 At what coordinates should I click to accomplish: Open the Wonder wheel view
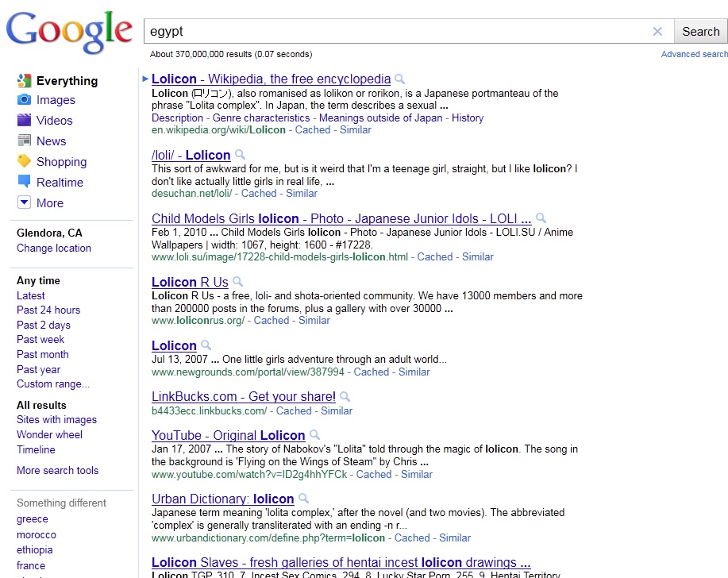coord(49,434)
